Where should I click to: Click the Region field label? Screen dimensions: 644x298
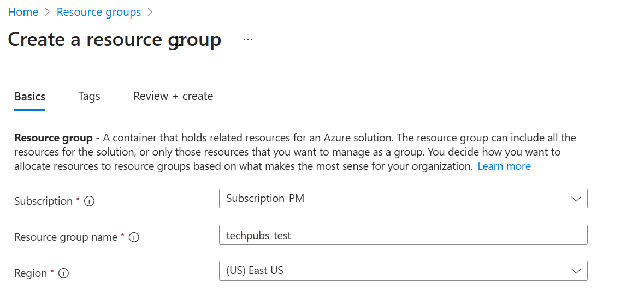31,273
